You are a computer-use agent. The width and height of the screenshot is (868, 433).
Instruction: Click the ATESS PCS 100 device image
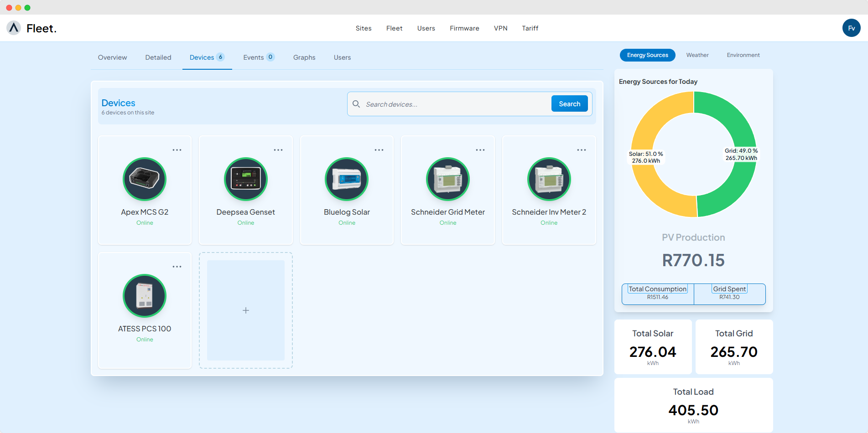coord(145,296)
